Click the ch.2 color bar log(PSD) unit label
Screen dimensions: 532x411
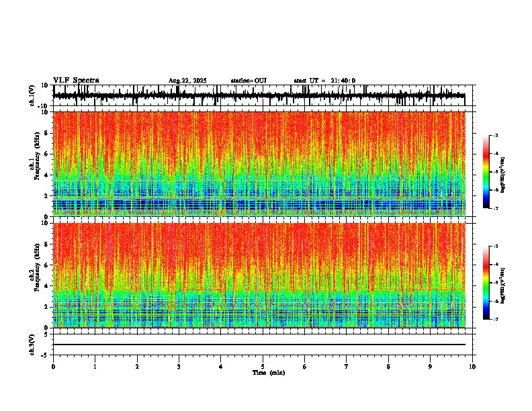coord(503,285)
